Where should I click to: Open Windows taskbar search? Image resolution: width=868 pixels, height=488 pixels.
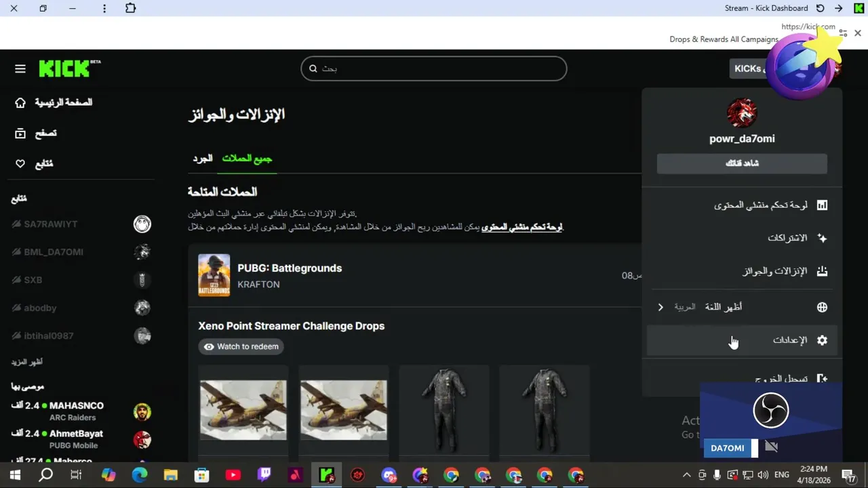coord(45,475)
